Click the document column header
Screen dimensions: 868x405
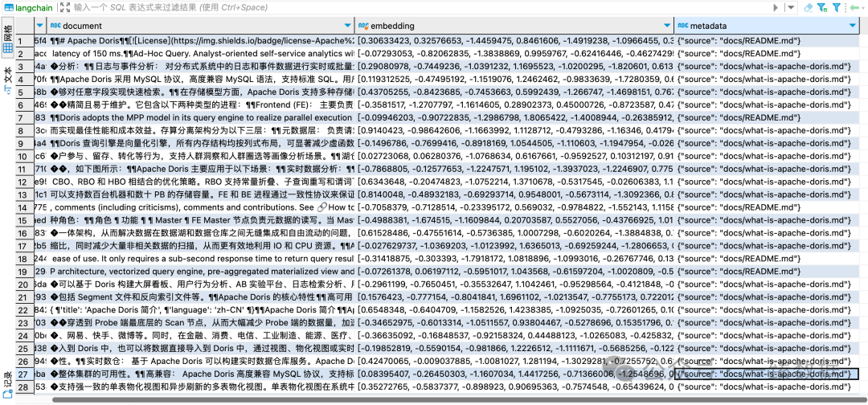202,26
